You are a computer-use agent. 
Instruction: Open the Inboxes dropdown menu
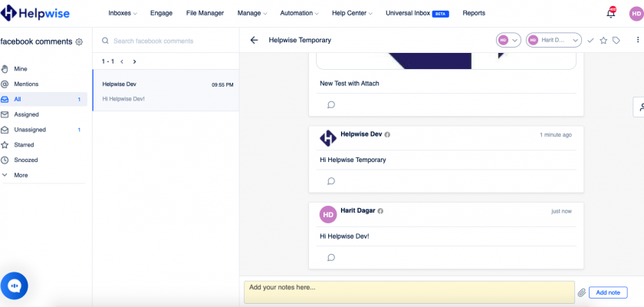pyautogui.click(x=123, y=13)
